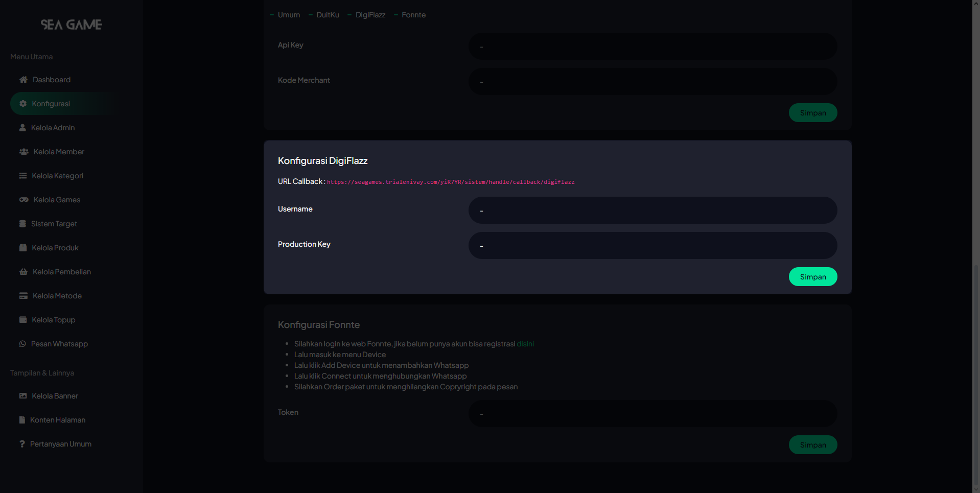Focus the Fonnte Token field

pos(652,414)
